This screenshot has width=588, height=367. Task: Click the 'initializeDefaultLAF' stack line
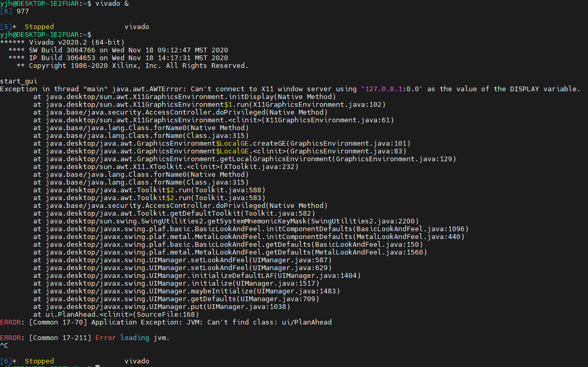point(197,276)
